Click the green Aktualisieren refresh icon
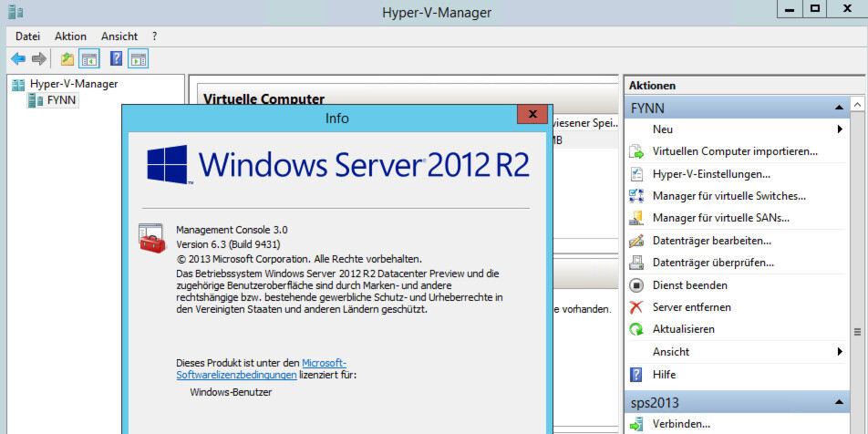The height and width of the screenshot is (434, 868). coord(636,329)
